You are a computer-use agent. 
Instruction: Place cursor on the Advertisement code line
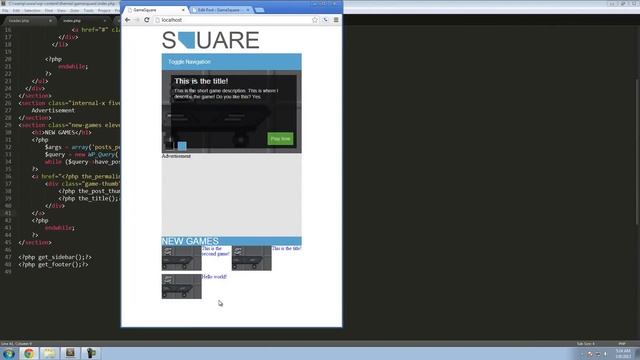click(x=53, y=110)
